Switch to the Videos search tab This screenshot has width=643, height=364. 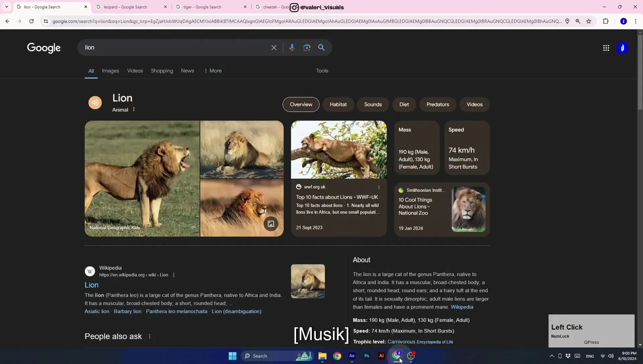click(x=135, y=71)
